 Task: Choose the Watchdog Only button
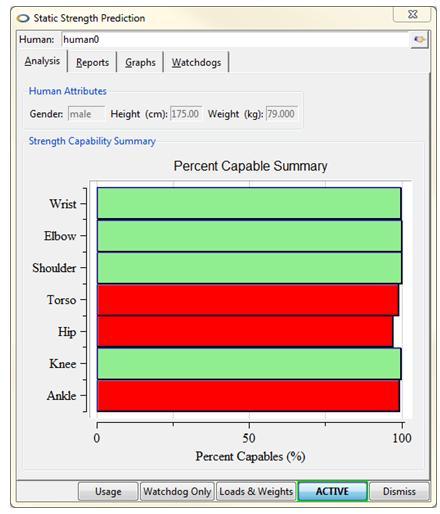pyautogui.click(x=177, y=491)
